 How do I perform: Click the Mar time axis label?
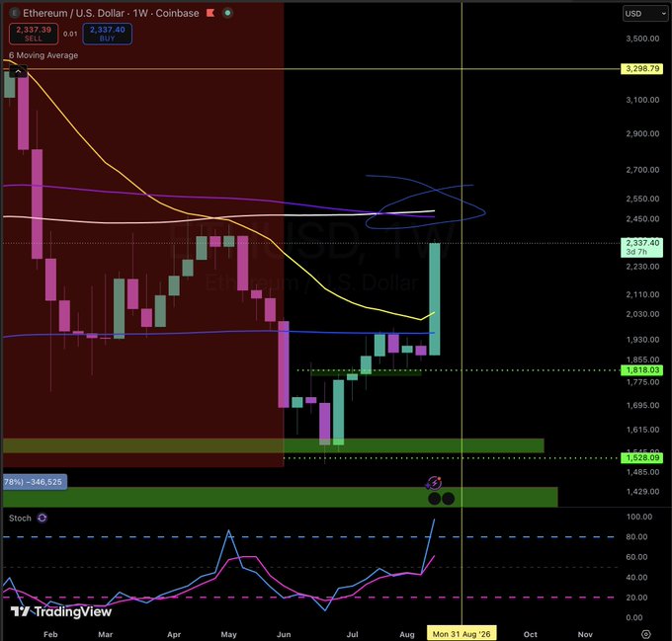coord(106,634)
